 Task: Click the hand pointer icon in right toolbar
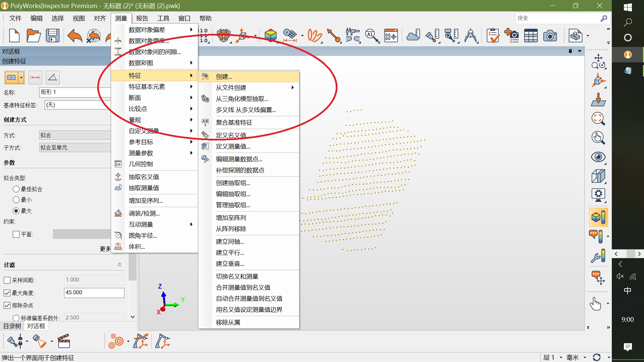click(x=596, y=304)
